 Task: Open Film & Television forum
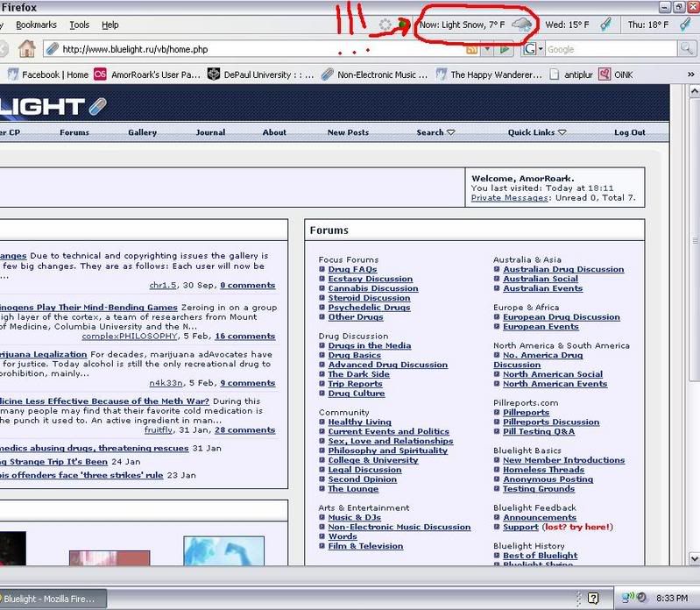click(365, 546)
